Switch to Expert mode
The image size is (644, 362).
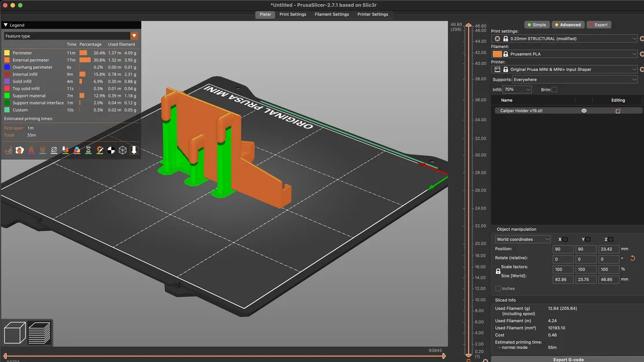point(599,25)
